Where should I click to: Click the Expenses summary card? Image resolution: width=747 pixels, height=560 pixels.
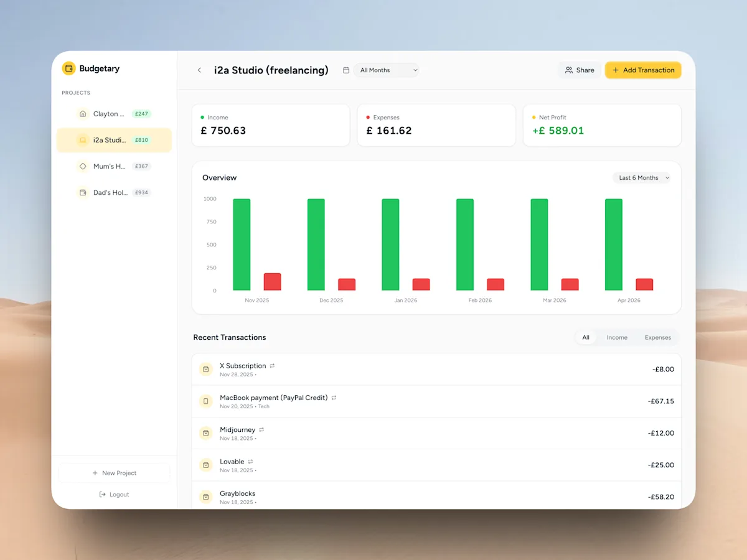pos(436,125)
